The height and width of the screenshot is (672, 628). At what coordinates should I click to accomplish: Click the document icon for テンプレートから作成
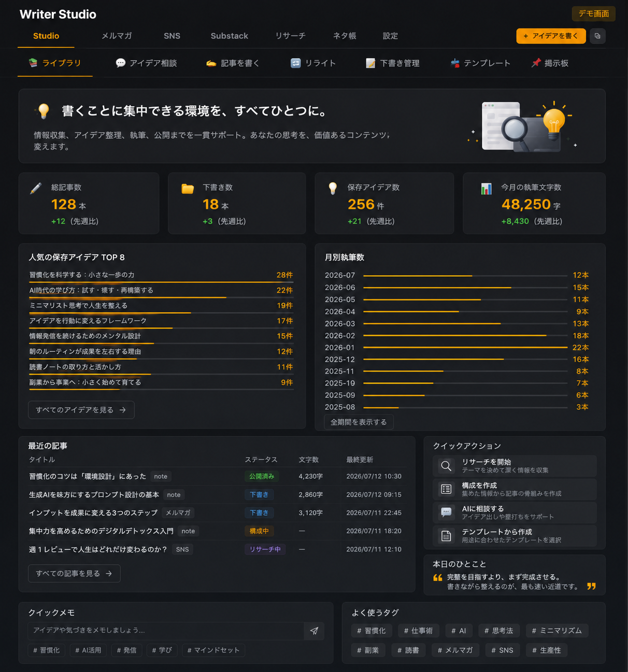[446, 536]
